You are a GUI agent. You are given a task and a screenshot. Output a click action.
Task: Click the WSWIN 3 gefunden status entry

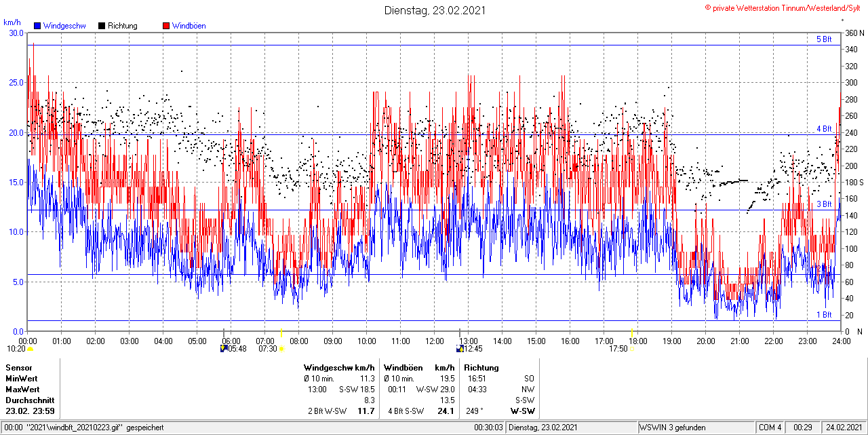click(672, 428)
